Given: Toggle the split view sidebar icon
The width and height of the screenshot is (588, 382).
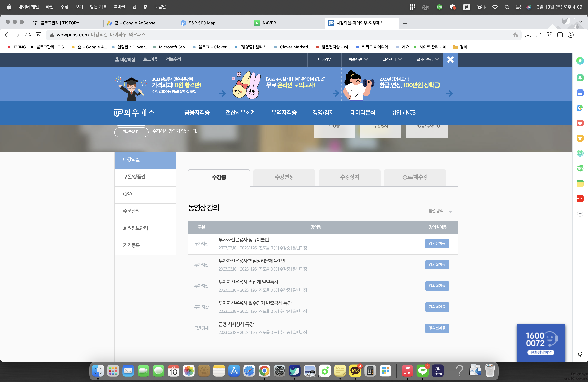Looking at the screenshot, I should coord(560,35).
